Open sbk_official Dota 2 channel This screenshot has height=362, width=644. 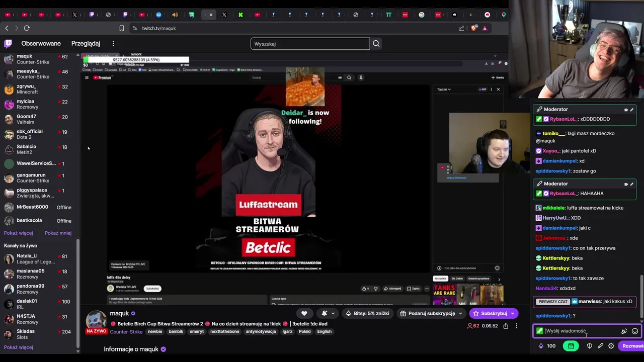tap(39, 135)
